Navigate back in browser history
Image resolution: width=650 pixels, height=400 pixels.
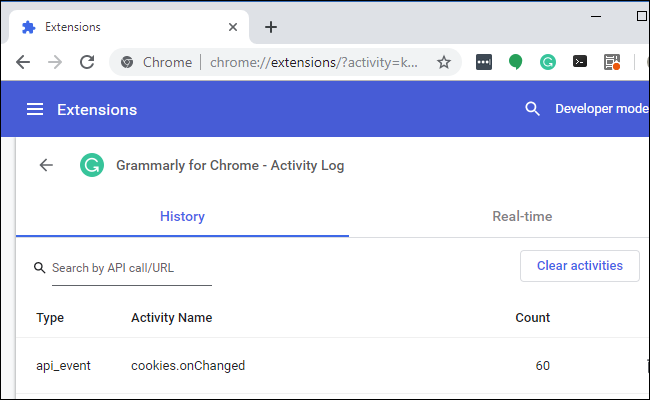[23, 62]
